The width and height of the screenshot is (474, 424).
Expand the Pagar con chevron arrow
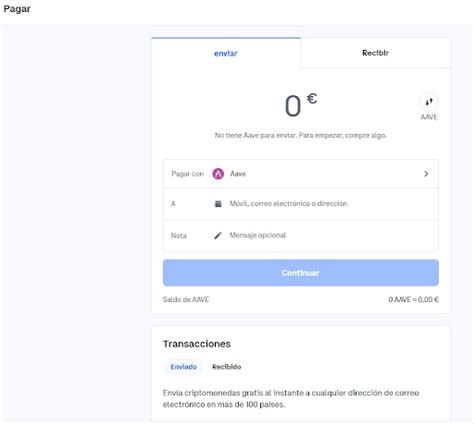pos(426,174)
